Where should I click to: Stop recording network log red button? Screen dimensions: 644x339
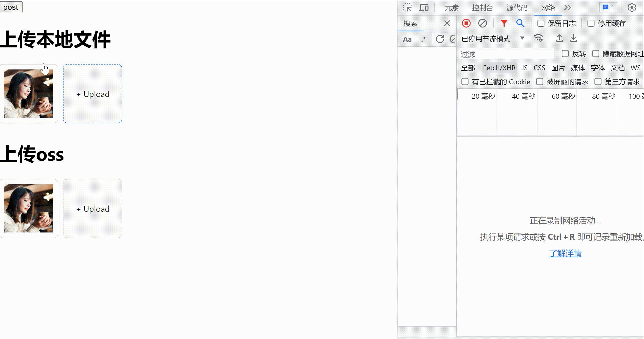[466, 23]
